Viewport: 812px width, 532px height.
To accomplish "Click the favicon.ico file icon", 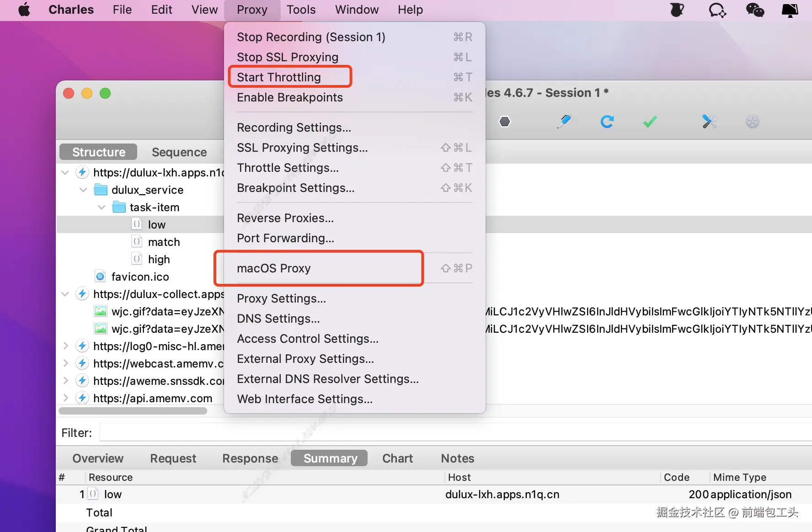I will [x=101, y=277].
